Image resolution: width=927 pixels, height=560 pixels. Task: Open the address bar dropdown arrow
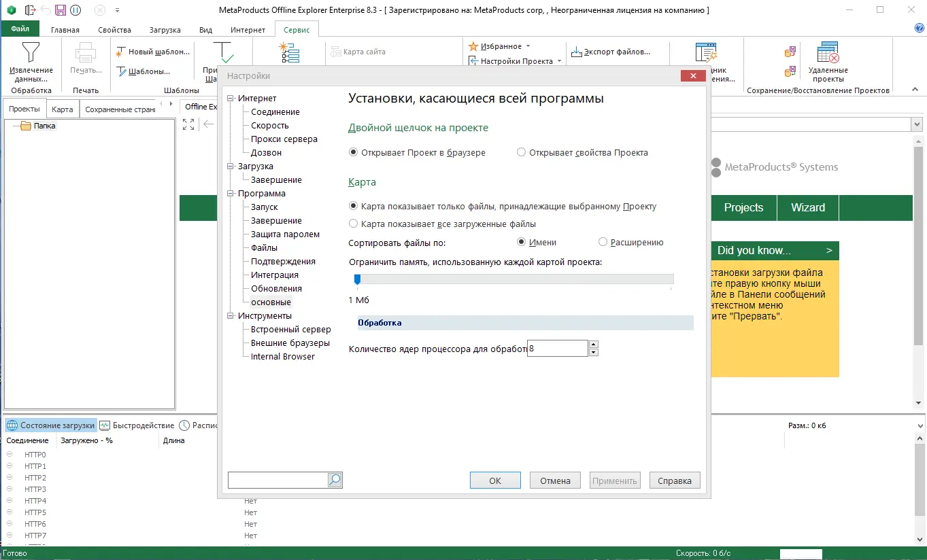coord(916,124)
